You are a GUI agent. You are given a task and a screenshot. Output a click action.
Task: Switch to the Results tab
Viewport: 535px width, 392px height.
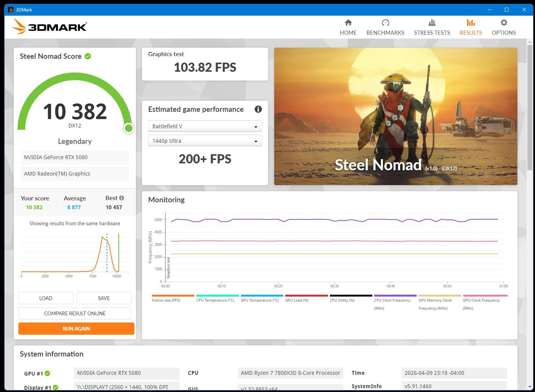(x=470, y=27)
